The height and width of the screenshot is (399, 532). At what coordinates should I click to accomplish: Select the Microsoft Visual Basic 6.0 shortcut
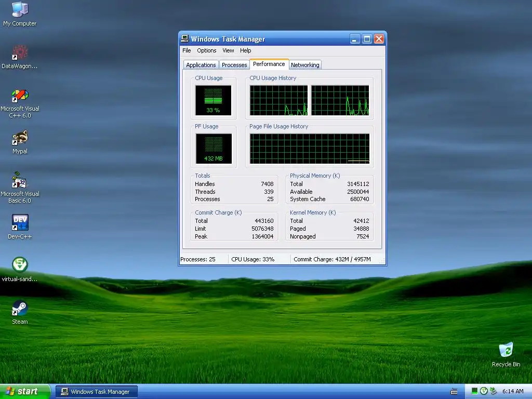point(20,188)
